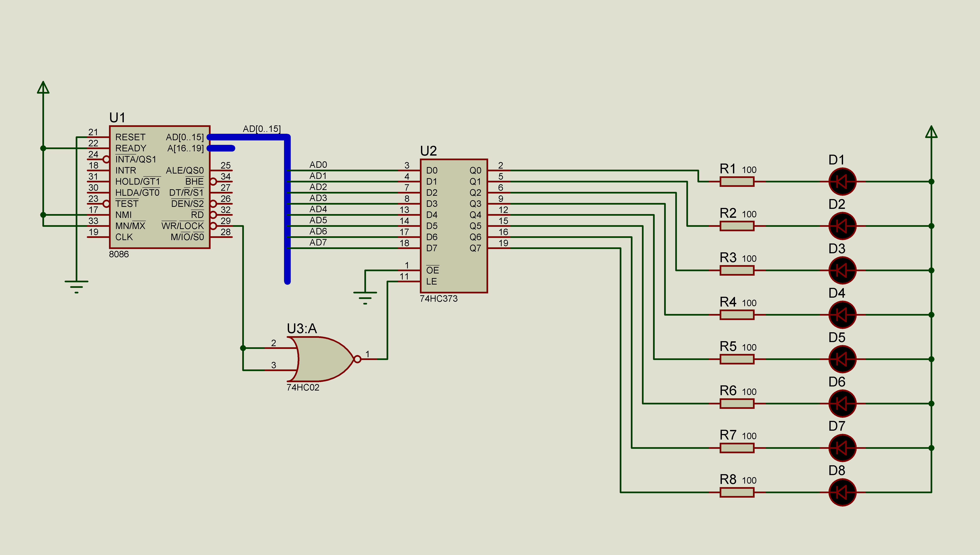Select resistor R8 symbol
This screenshot has width=980, height=555.
tap(737, 492)
